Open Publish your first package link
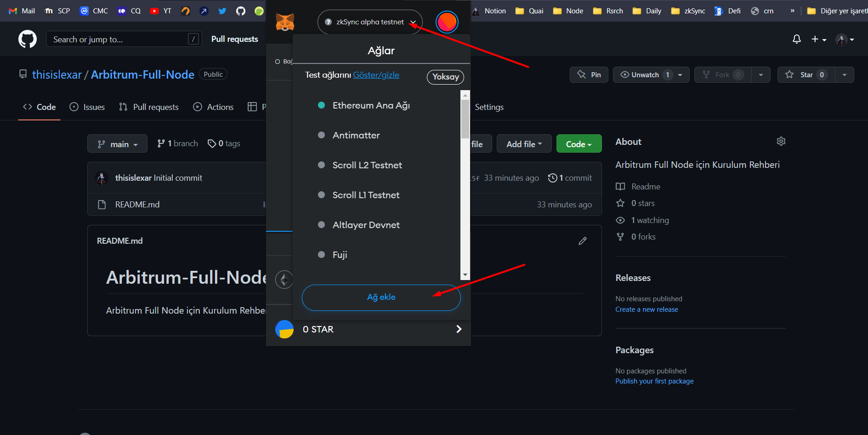 coord(654,381)
